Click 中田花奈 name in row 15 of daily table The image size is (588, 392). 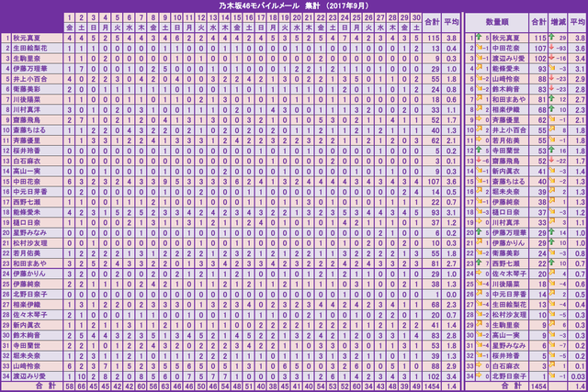pos(27,182)
